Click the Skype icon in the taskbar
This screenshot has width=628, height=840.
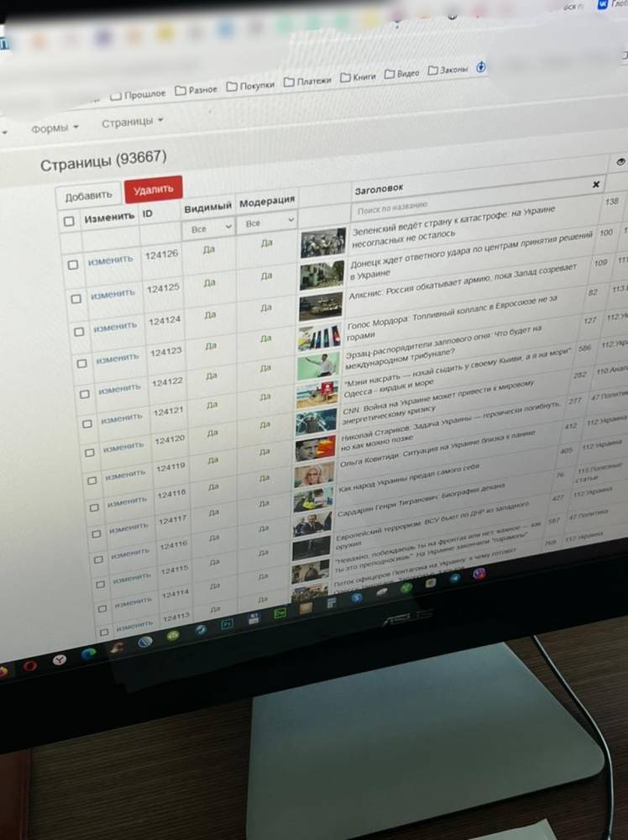coord(357,597)
